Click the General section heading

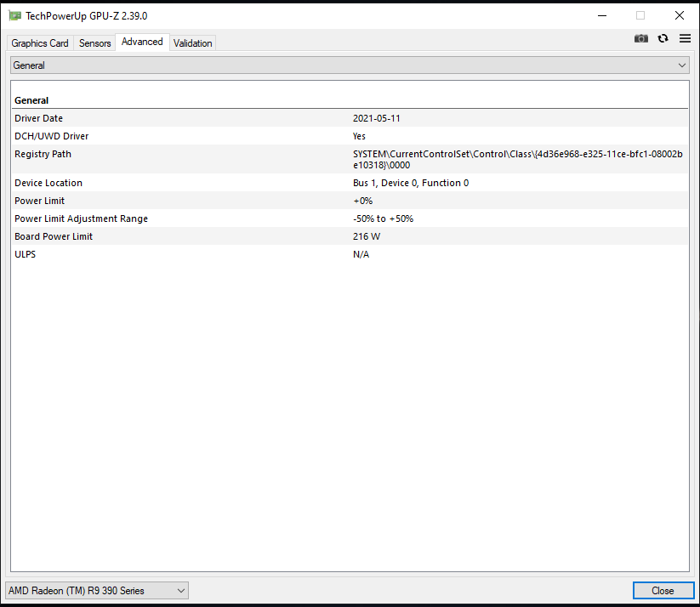[x=31, y=100]
